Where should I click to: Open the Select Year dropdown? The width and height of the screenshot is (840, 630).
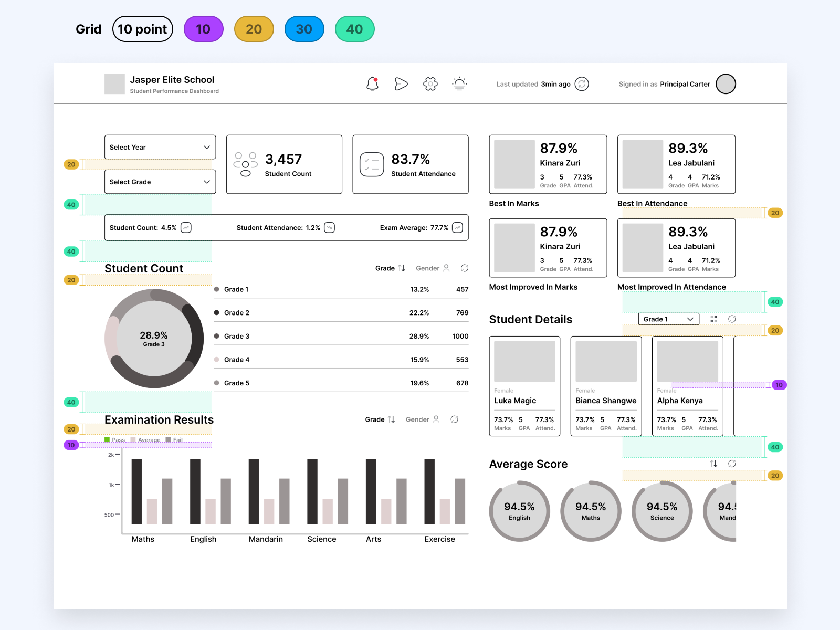(x=160, y=147)
